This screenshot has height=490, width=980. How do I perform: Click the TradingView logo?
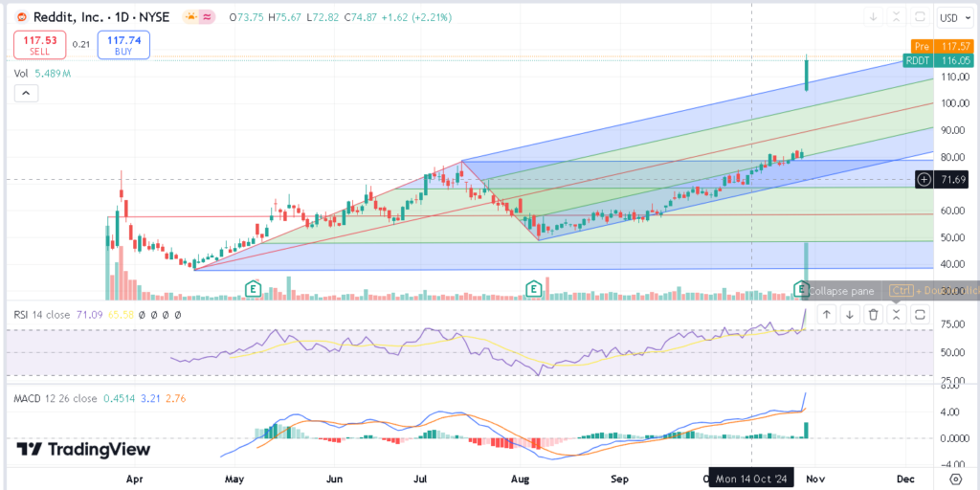(x=83, y=450)
